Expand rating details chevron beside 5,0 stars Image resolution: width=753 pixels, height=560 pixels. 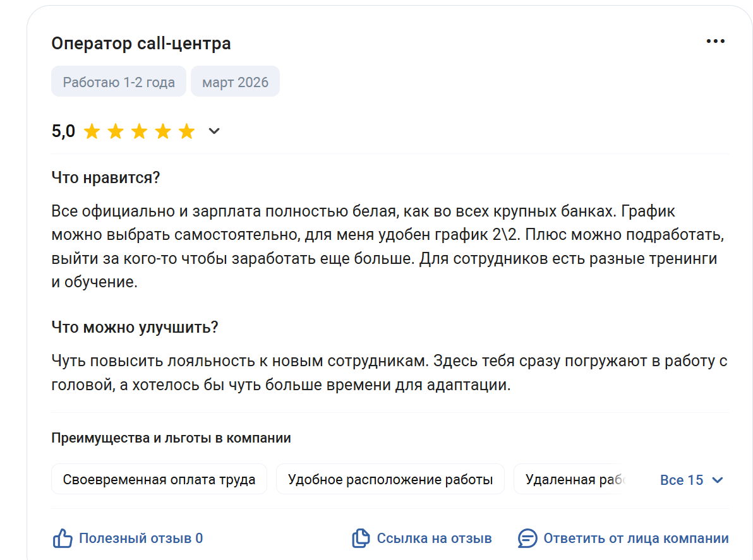[214, 131]
